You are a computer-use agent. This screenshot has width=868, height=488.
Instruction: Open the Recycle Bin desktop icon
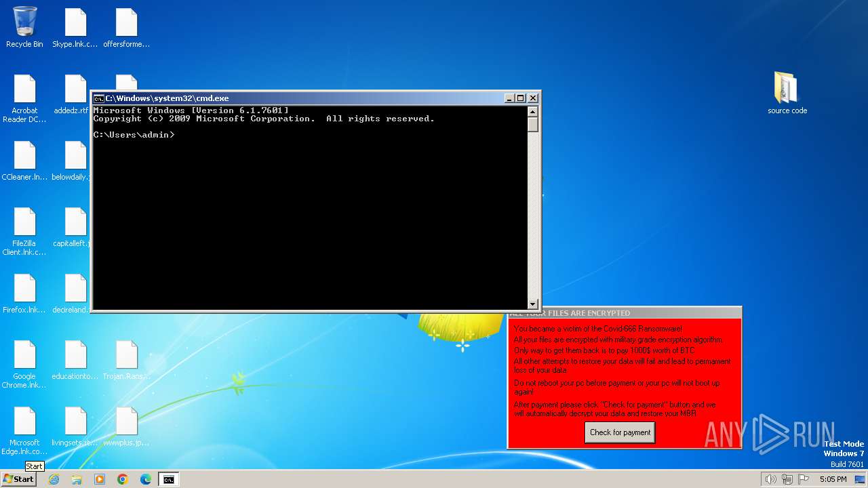(24, 27)
